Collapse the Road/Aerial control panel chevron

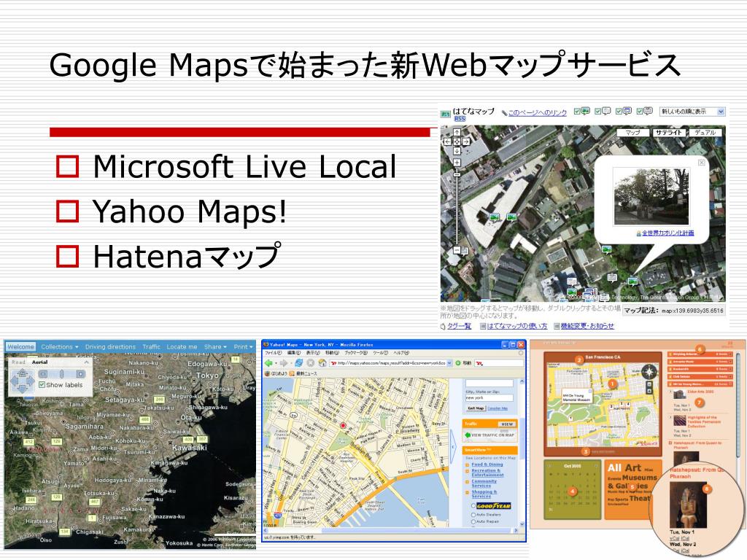click(86, 362)
